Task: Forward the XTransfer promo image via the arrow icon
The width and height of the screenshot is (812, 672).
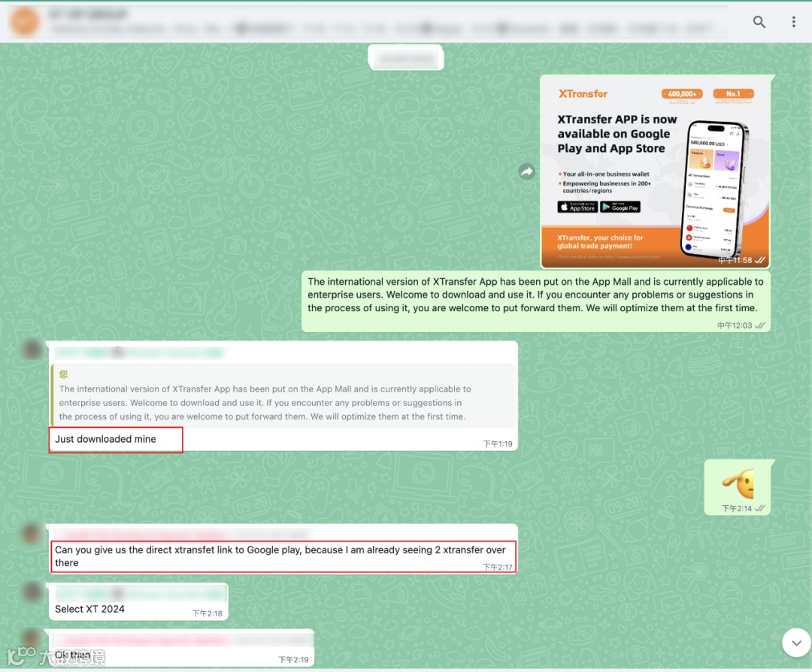Action: pyautogui.click(x=526, y=171)
